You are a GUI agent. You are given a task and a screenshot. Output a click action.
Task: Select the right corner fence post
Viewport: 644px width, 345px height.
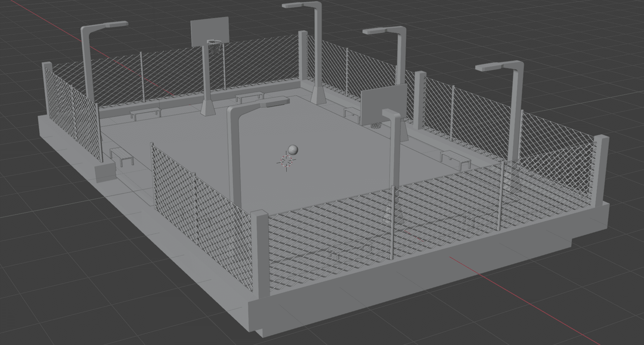[x=600, y=171]
